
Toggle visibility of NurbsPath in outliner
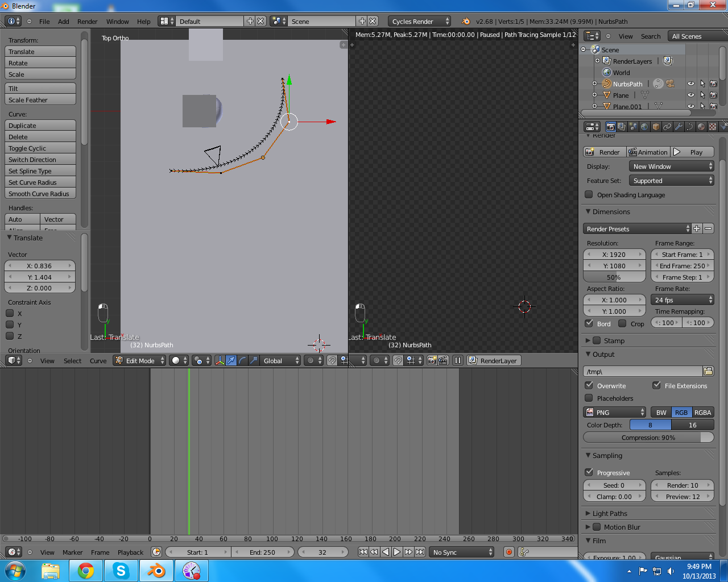(691, 84)
